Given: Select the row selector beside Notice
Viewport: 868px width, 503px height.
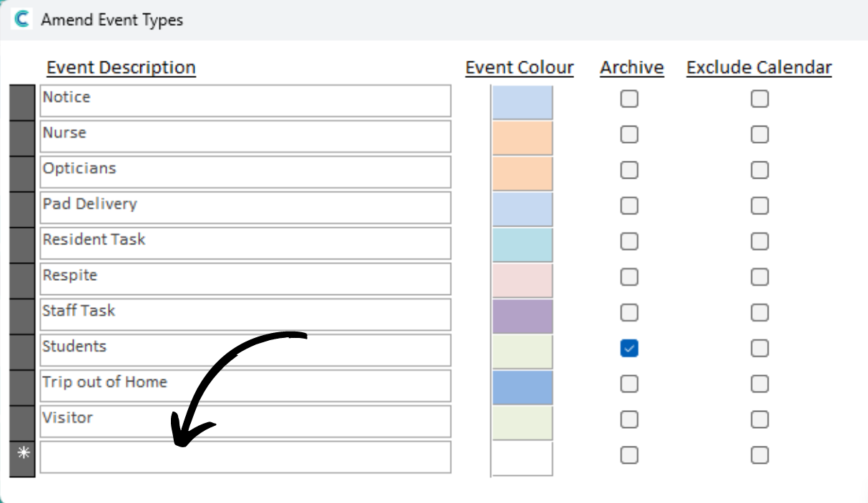Looking at the screenshot, I should pyautogui.click(x=23, y=101).
